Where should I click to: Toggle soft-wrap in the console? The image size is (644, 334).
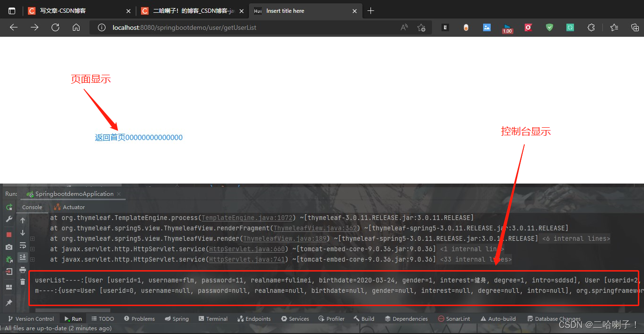(23, 245)
